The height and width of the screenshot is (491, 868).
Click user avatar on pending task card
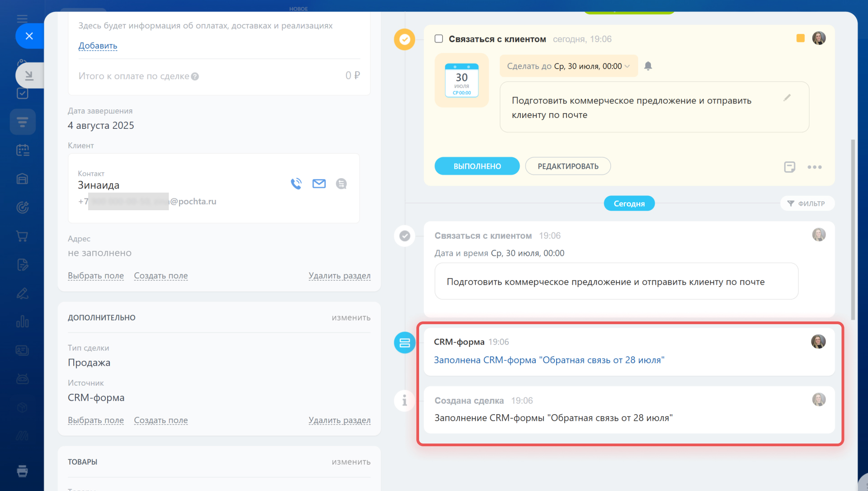tap(819, 38)
